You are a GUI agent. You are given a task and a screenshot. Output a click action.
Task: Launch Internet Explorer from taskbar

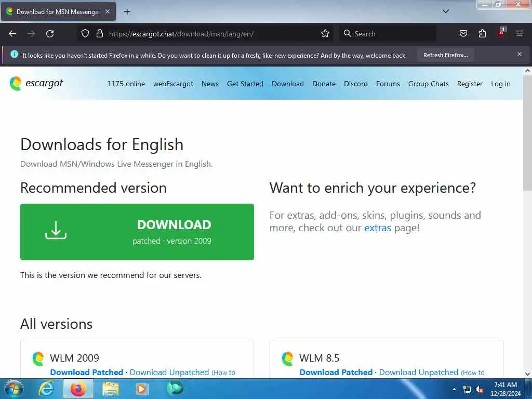click(46, 389)
